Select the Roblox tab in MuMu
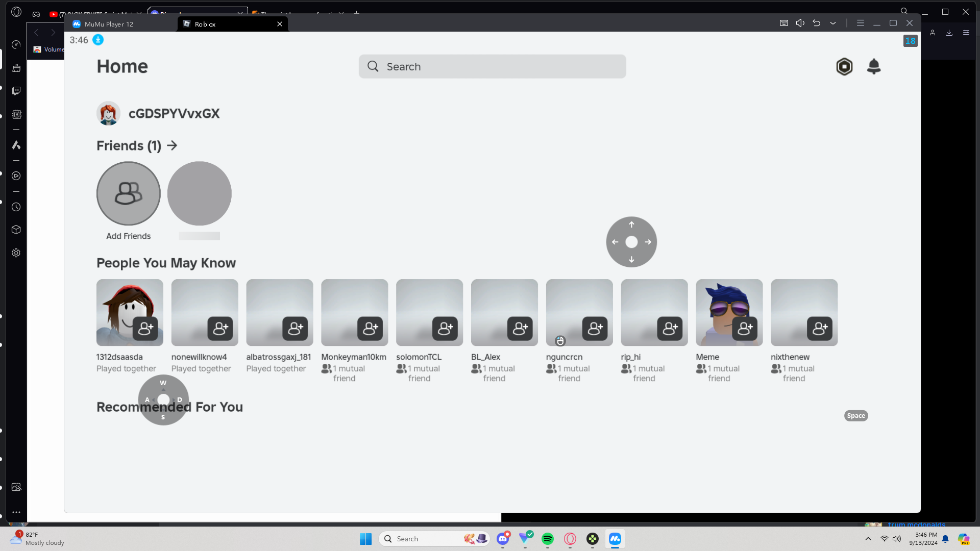 click(x=232, y=24)
